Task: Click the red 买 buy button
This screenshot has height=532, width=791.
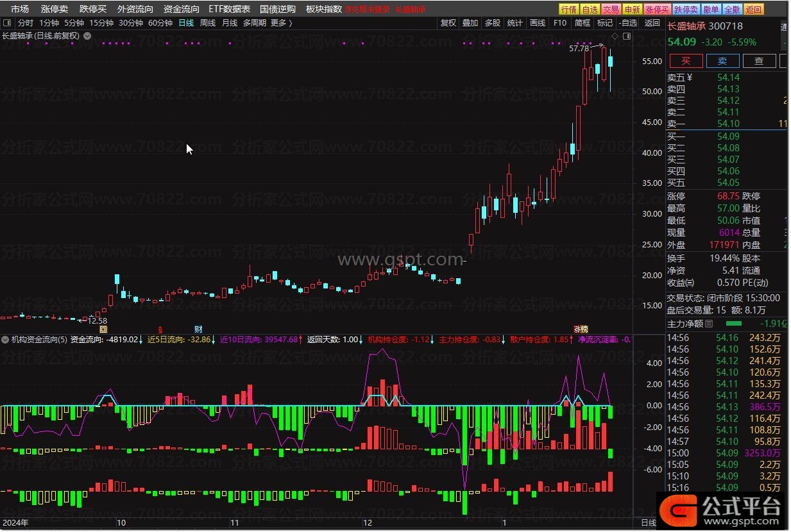Action: 686,61
